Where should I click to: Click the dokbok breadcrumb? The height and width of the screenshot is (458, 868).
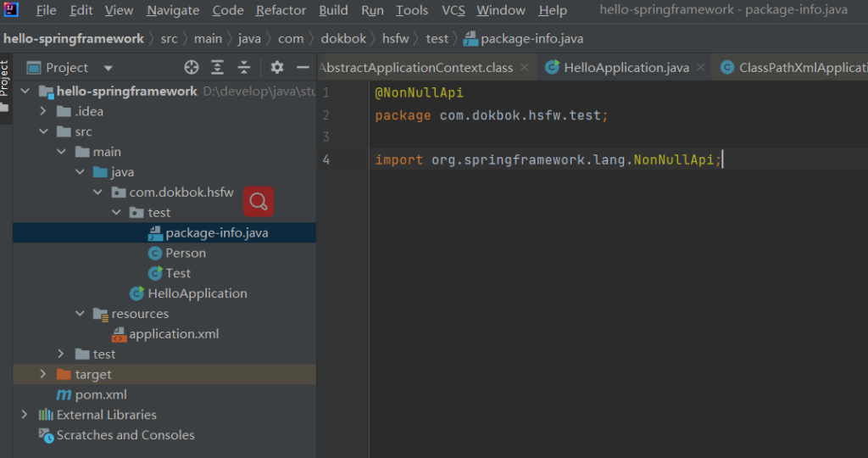coord(343,39)
